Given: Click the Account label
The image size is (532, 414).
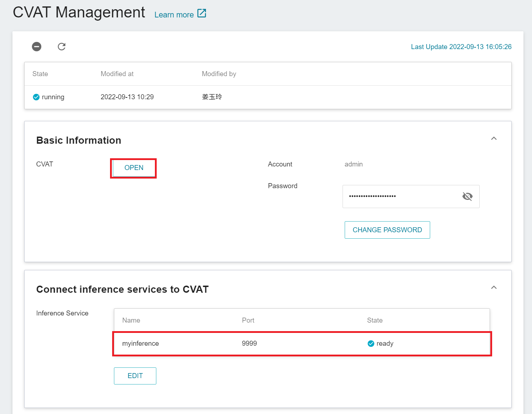Looking at the screenshot, I should (280, 164).
